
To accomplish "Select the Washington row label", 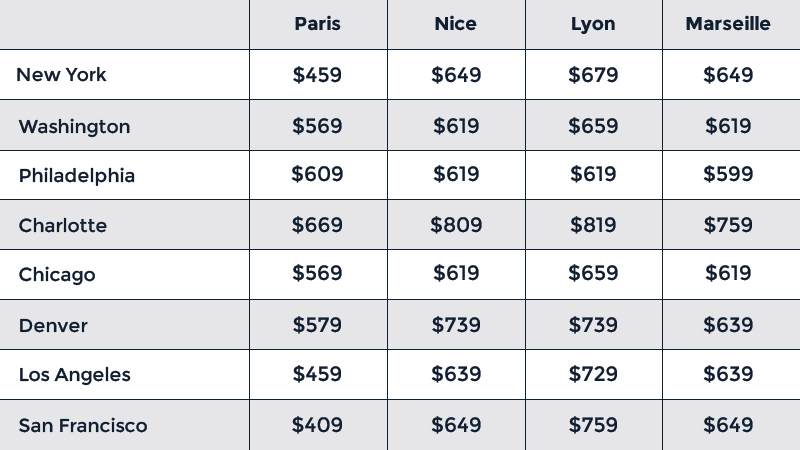I will [74, 126].
